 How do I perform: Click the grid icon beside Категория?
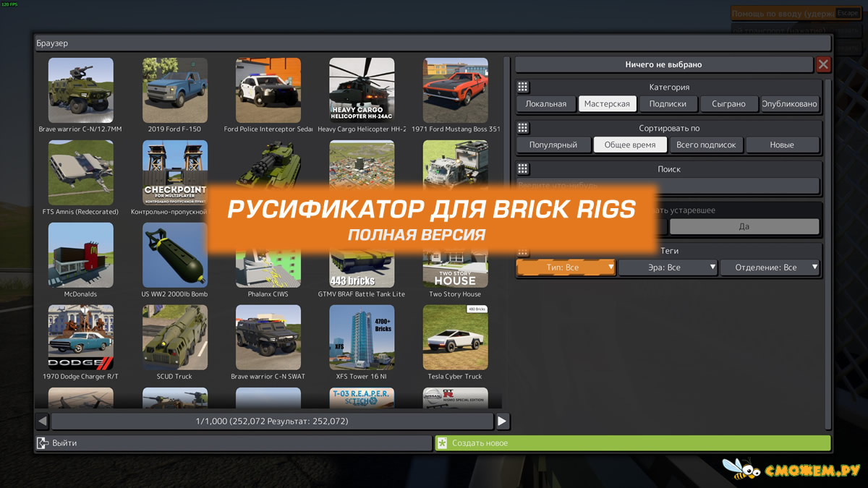click(523, 87)
